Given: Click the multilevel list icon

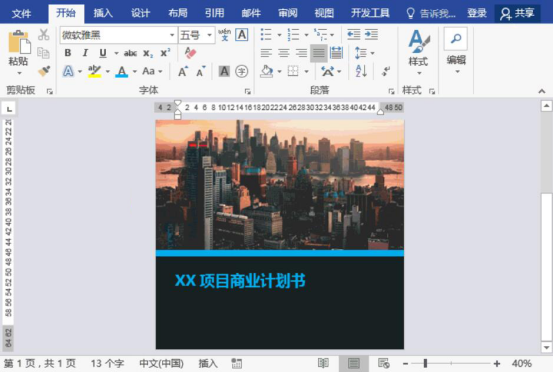Looking at the screenshot, I should click(320, 35).
